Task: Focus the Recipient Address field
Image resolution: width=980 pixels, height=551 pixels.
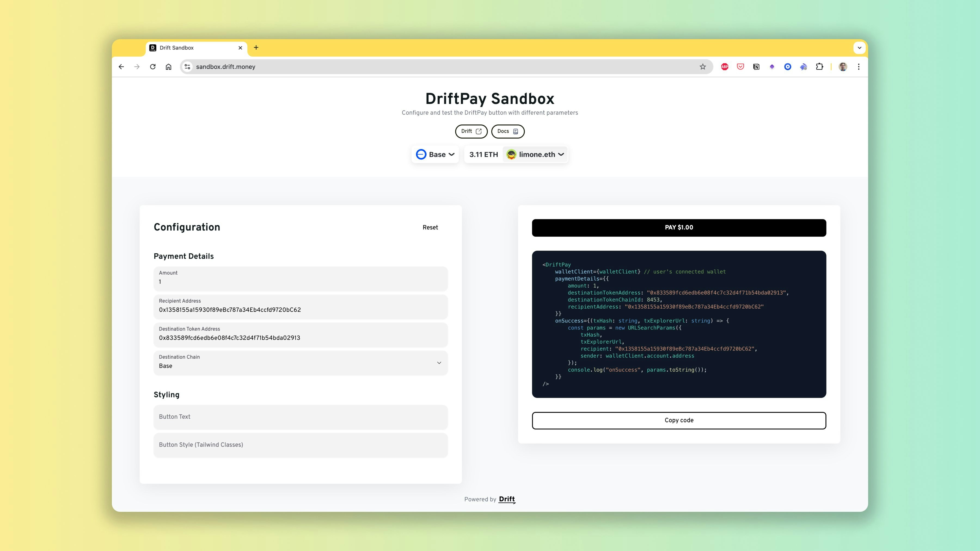Action: click(x=301, y=307)
